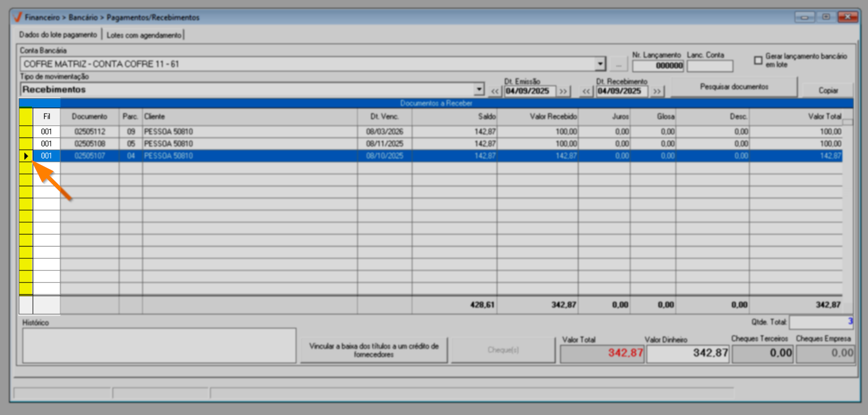The image size is (868, 415).
Task: Open the Lotes com agendamento tab
Action: 144,35
